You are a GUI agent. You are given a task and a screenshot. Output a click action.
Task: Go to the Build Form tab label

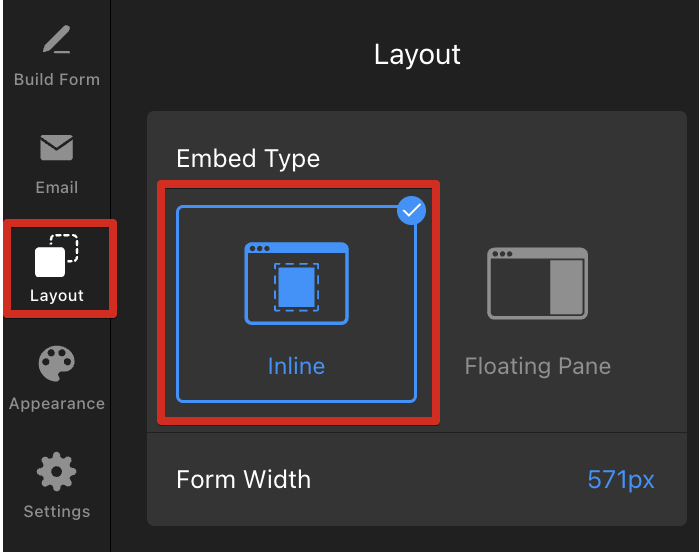(x=57, y=79)
